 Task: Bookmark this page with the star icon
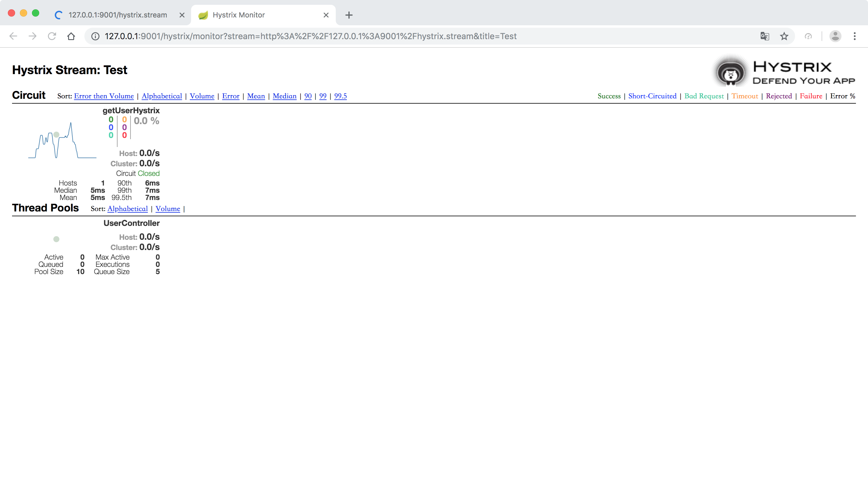coord(784,36)
